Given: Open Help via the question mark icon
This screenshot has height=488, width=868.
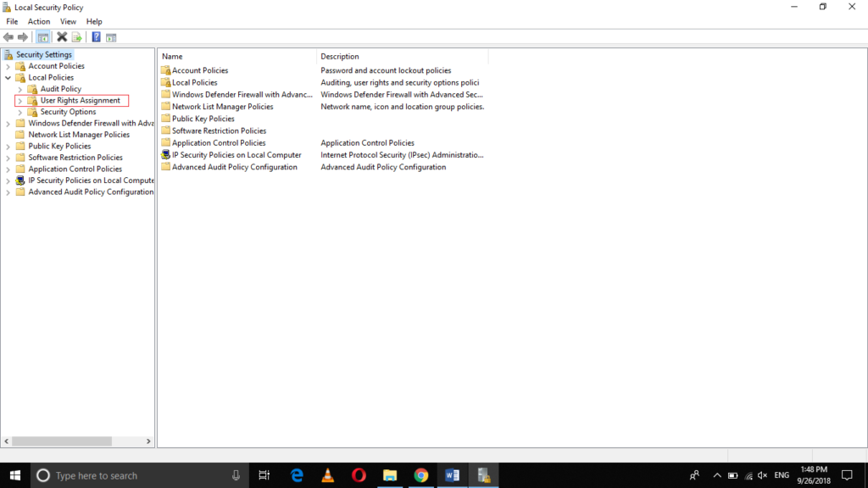Looking at the screenshot, I should pos(94,36).
